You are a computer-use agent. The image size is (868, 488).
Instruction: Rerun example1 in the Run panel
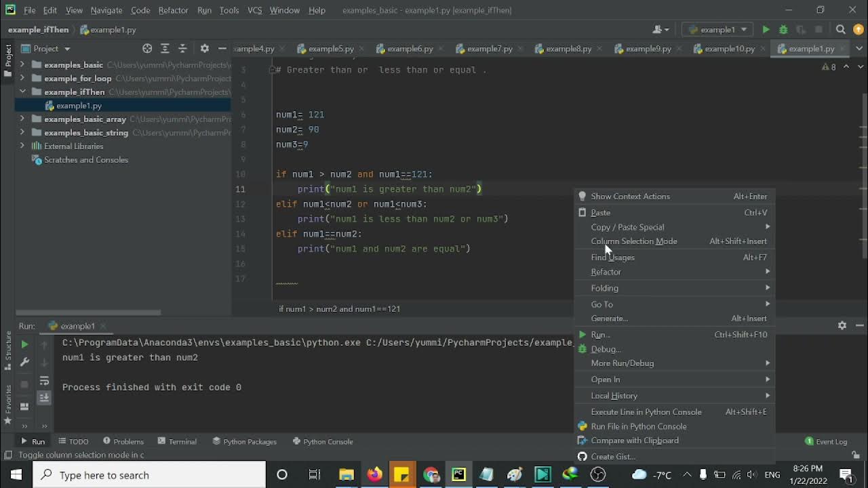pyautogui.click(x=25, y=344)
